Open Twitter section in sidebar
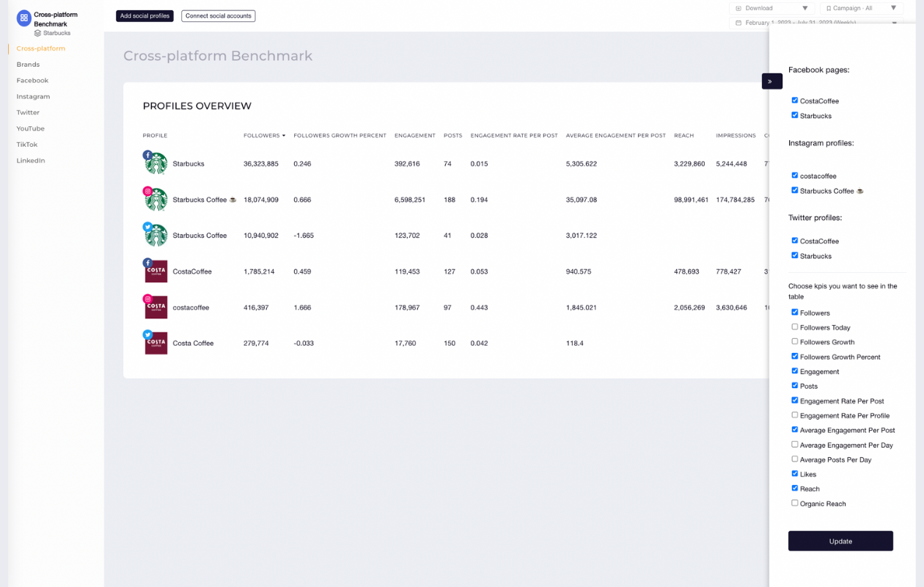924x587 pixels. [28, 113]
